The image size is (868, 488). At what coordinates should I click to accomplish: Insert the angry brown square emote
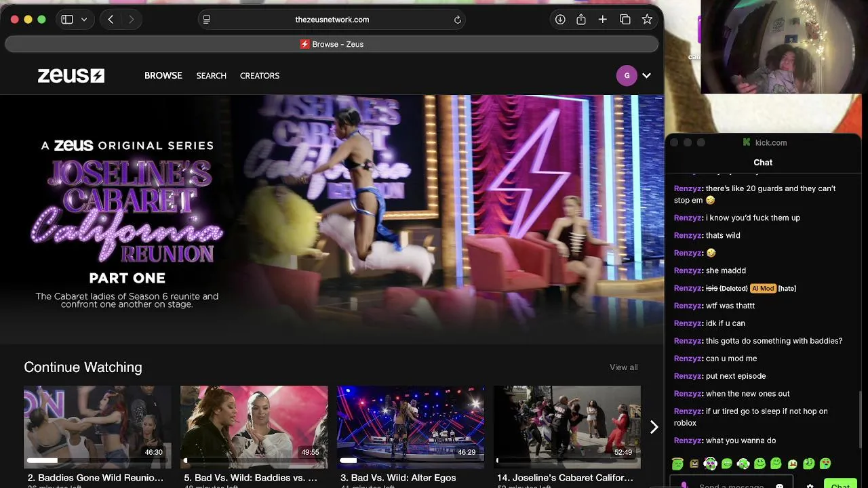(694, 464)
